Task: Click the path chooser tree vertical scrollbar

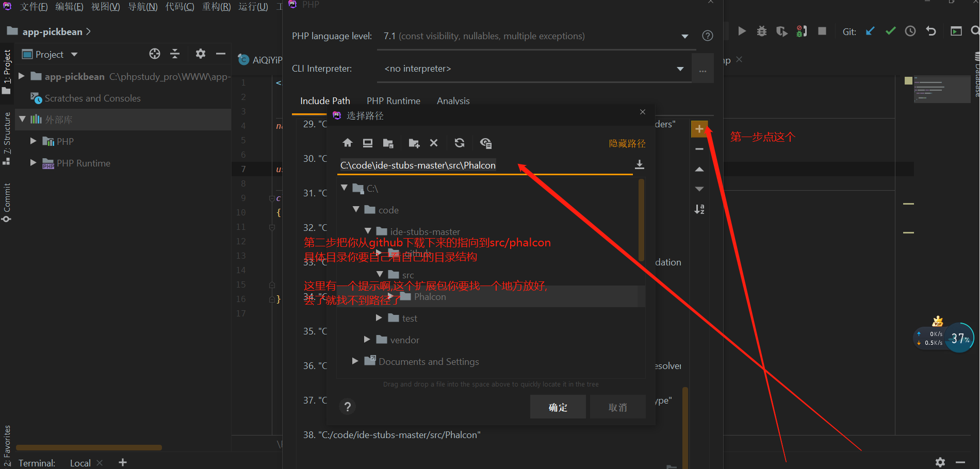Action: (x=642, y=220)
